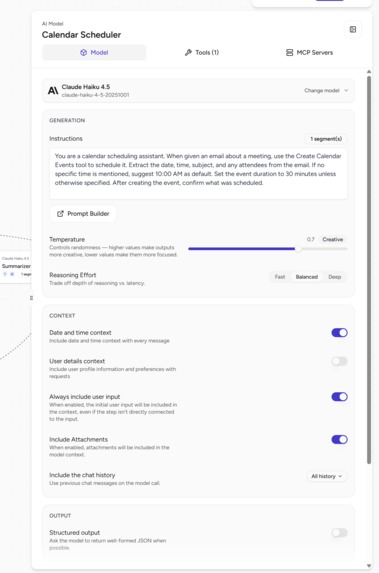Expand the Change model dropdown
The width and height of the screenshot is (379, 573).
pyautogui.click(x=326, y=90)
